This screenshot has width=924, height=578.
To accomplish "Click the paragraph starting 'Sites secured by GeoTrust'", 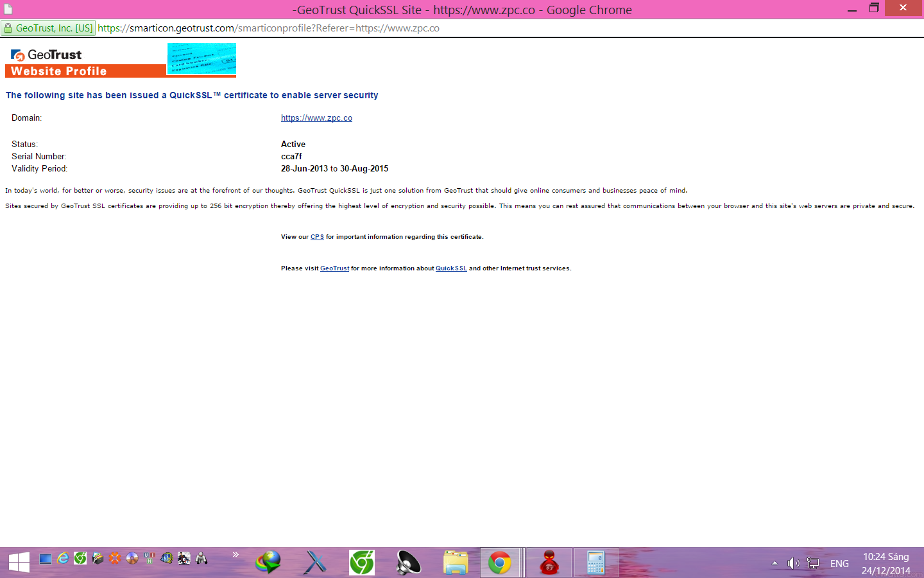I will [459, 206].
